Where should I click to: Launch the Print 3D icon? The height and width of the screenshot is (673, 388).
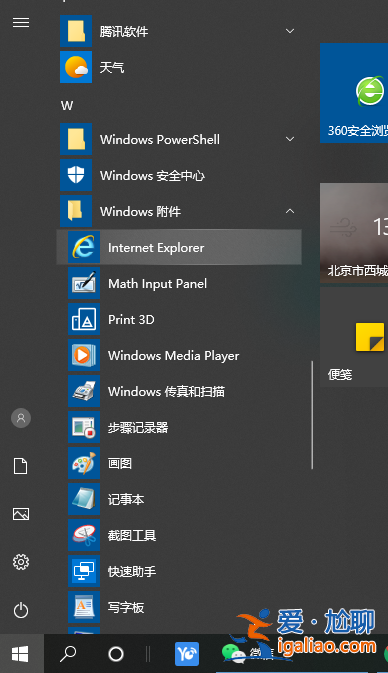pyautogui.click(x=84, y=319)
